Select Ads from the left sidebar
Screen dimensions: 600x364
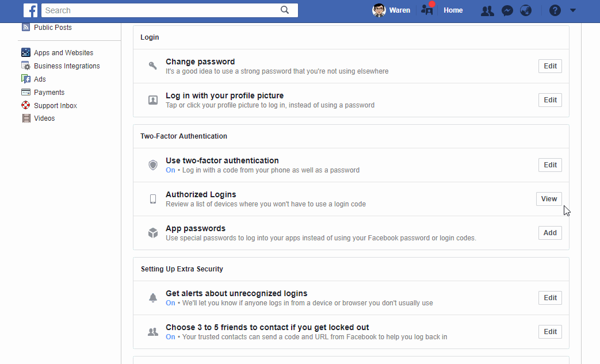pos(40,79)
